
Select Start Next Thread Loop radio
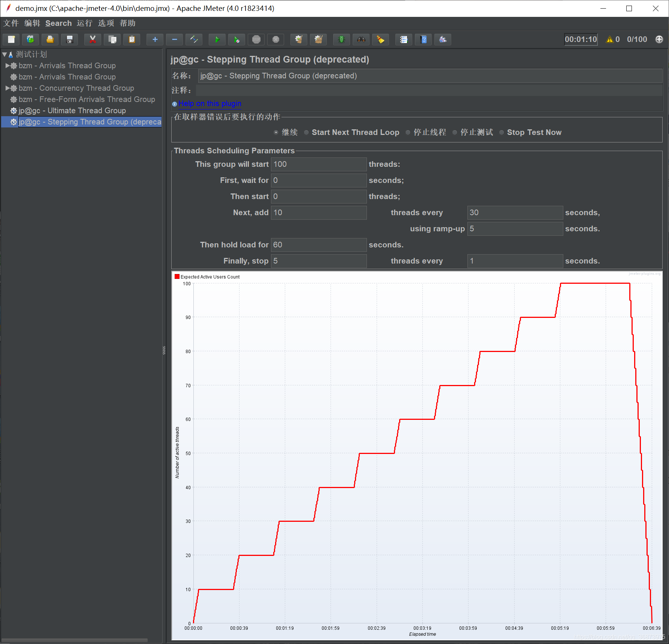pyautogui.click(x=352, y=132)
